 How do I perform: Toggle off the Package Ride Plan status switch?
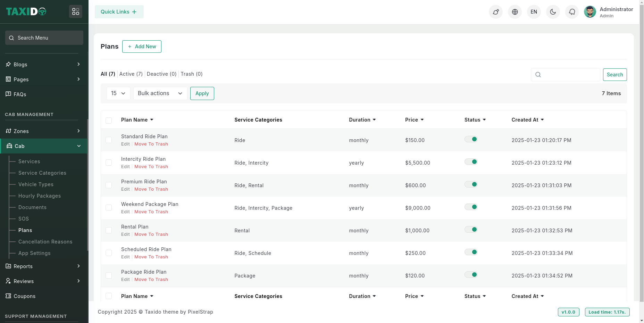tap(471, 275)
